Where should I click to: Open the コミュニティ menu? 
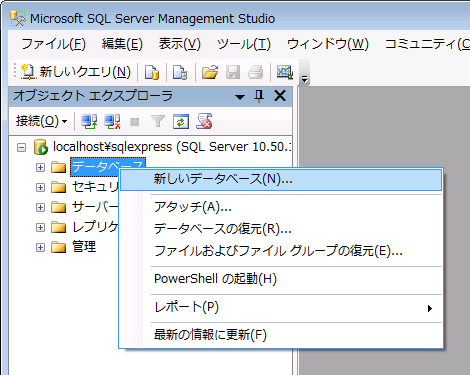pyautogui.click(x=427, y=44)
